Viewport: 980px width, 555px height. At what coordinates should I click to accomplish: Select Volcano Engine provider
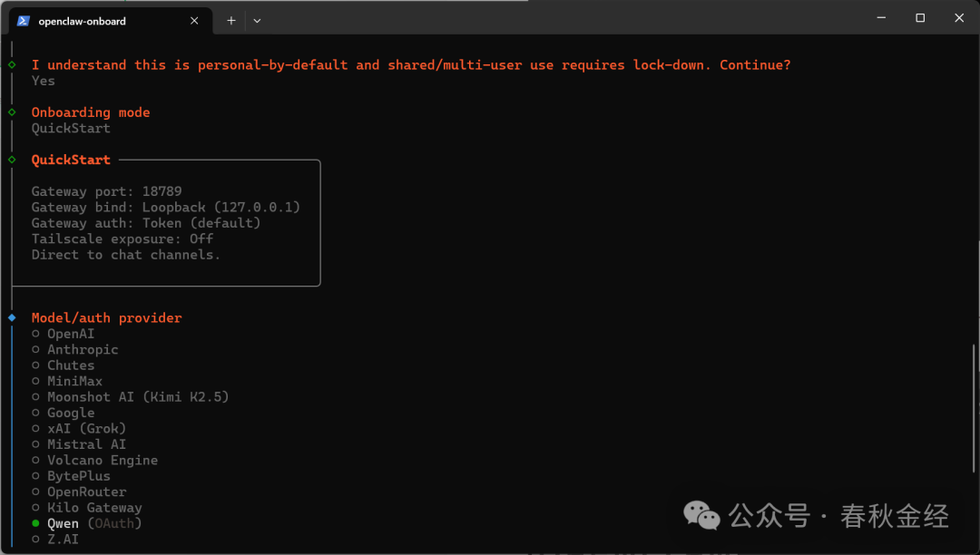(x=103, y=460)
